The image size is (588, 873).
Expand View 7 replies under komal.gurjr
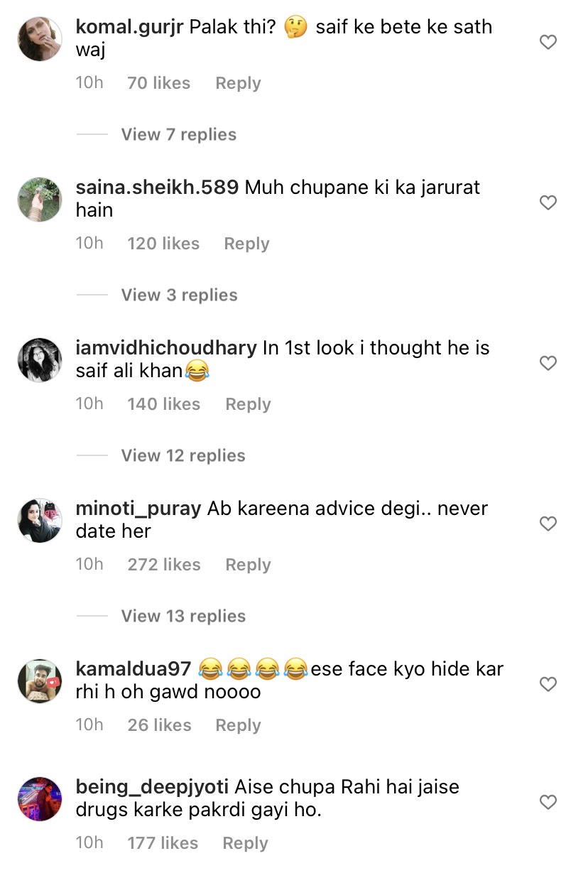[178, 134]
